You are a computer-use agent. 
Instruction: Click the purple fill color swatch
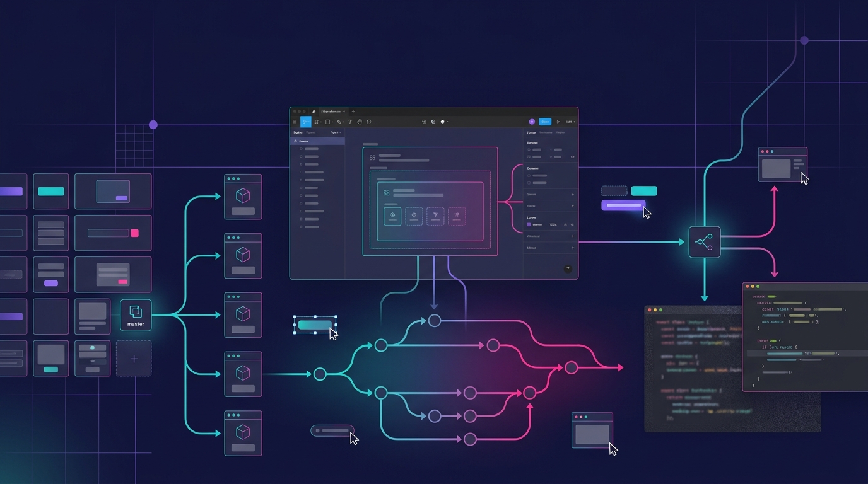[529, 224]
